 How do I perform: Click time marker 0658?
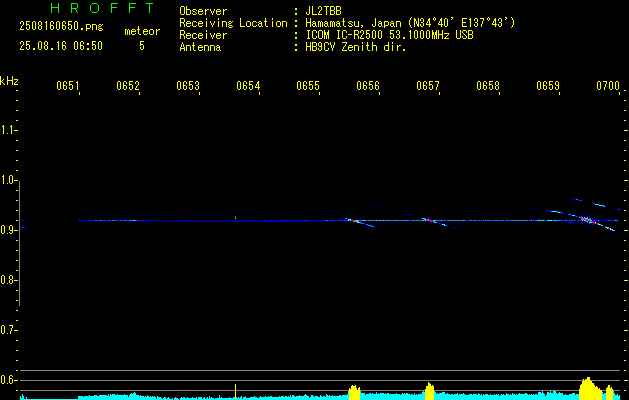point(488,86)
